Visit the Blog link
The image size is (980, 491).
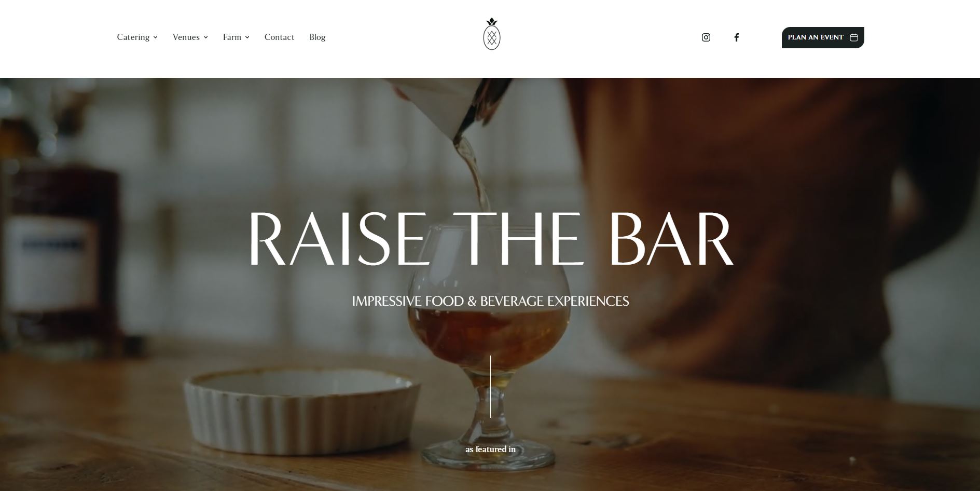(x=318, y=37)
